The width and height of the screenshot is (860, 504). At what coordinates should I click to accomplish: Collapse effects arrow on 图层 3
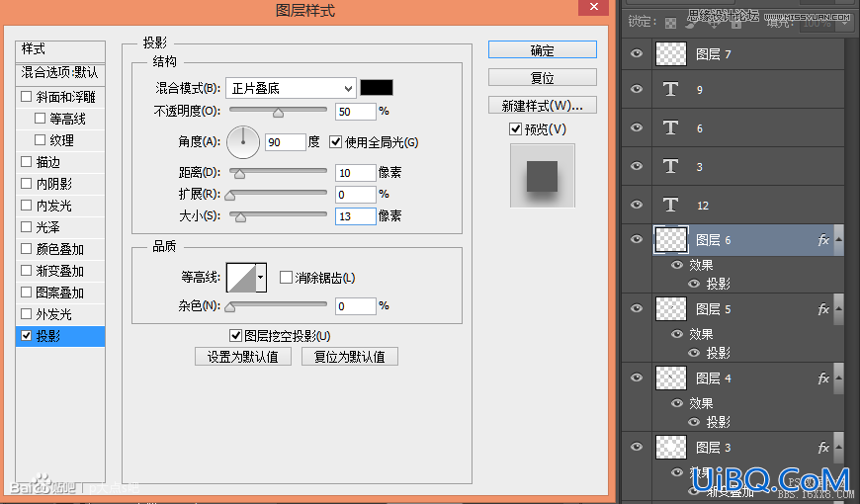tap(838, 447)
